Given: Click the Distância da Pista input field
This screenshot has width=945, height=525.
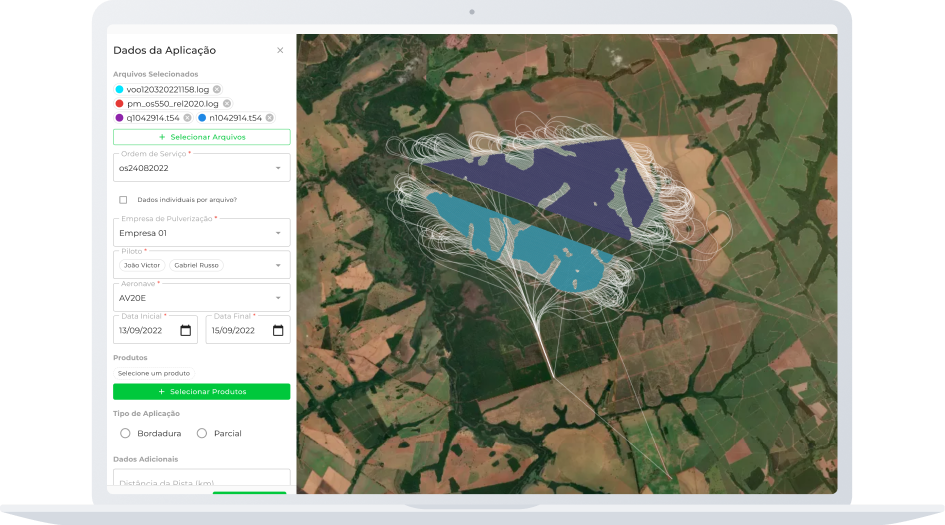Looking at the screenshot, I should click(x=201, y=482).
